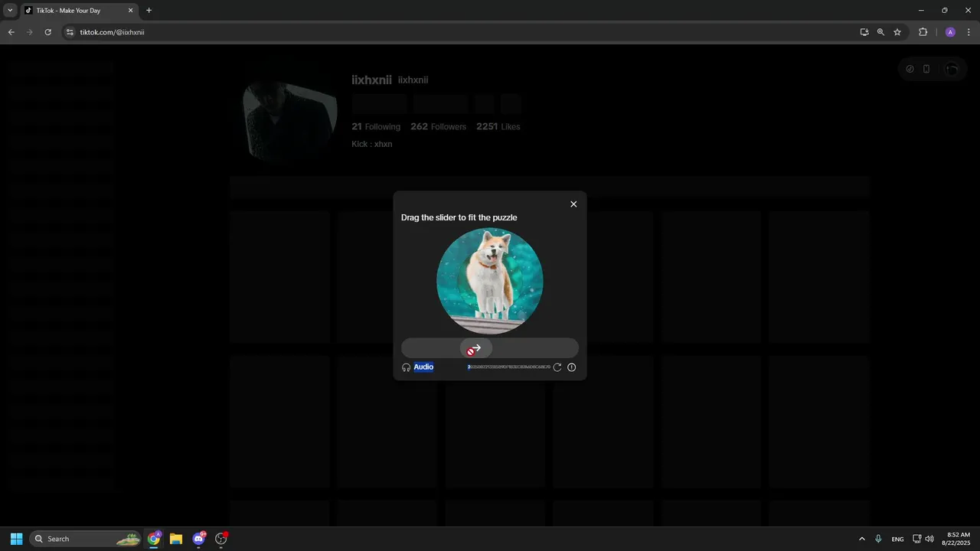Screen dimensions: 980x551
Task: Click the 'Kick : xhxn' bio text
Action: point(372,145)
